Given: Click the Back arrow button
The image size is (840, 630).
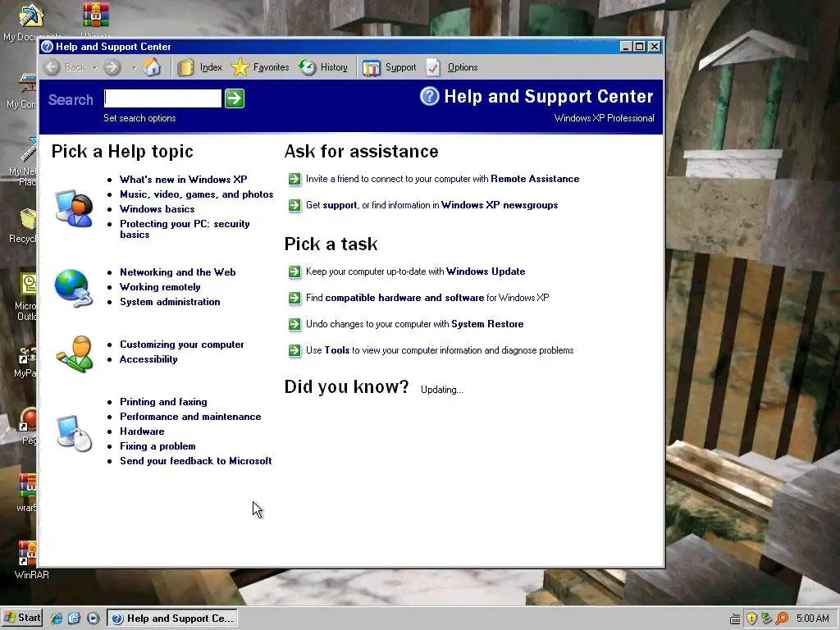Looking at the screenshot, I should coord(52,67).
